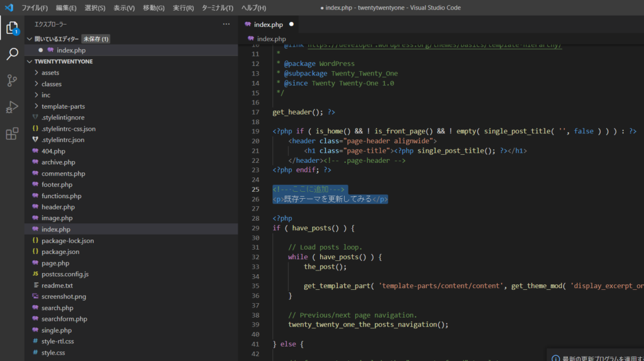Click the VS Code logo icon
The image size is (644, 361).
tap(9, 8)
